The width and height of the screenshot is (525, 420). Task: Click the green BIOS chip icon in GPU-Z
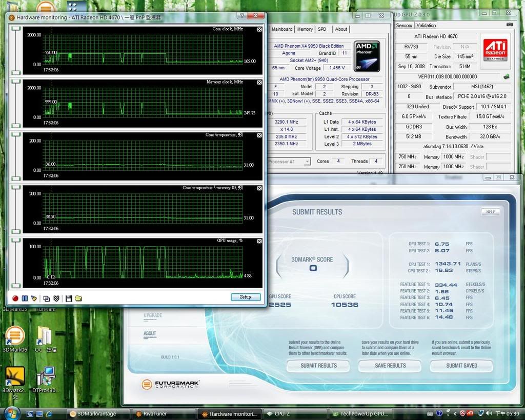506,77
